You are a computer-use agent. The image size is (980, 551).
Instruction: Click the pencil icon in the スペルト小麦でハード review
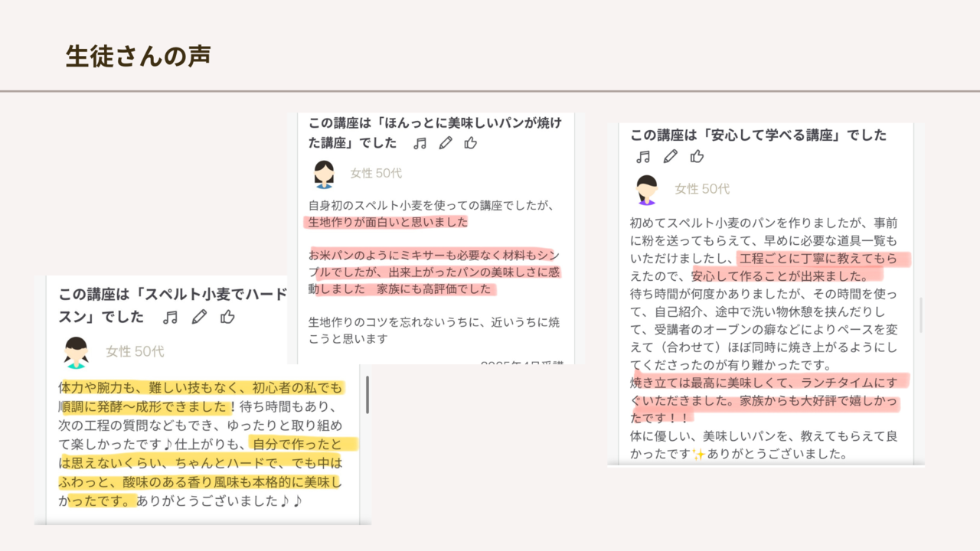pos(199,317)
